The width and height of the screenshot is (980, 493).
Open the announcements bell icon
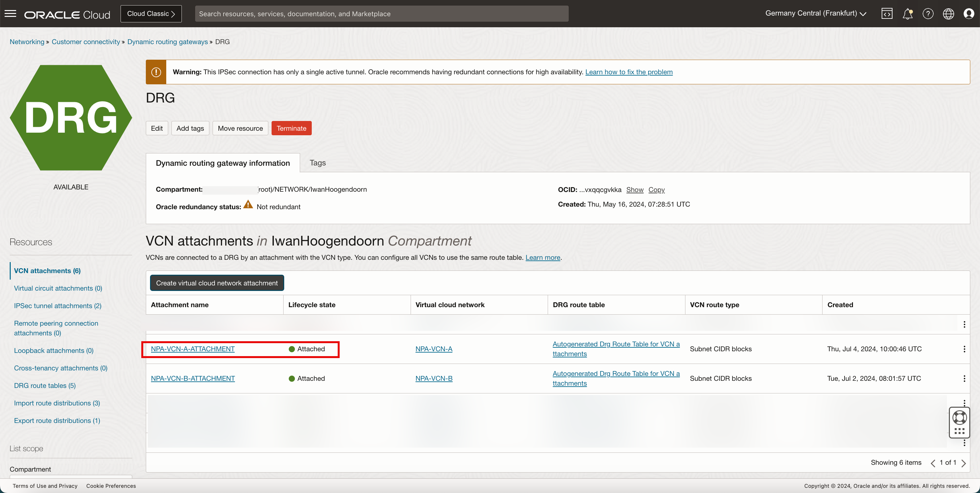pos(907,14)
